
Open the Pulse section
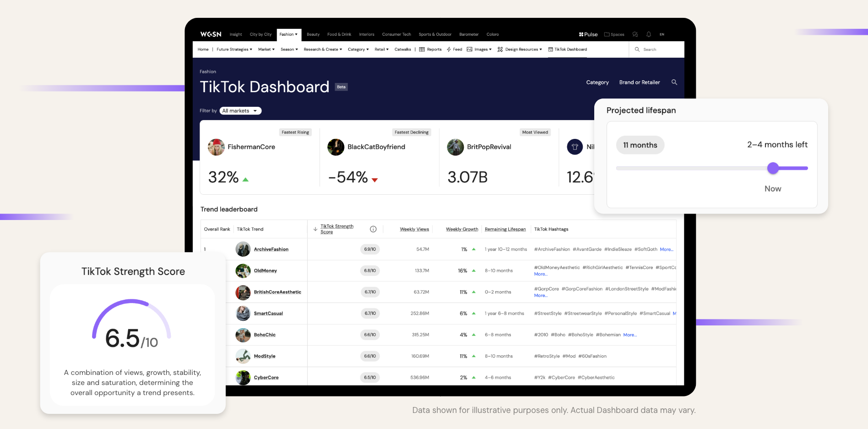588,34
